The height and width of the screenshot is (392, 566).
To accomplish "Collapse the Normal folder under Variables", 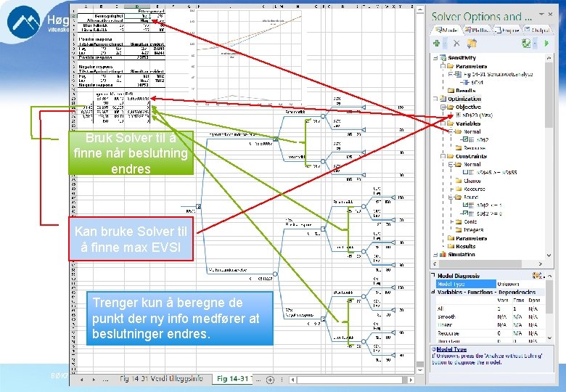I will click(x=451, y=131).
